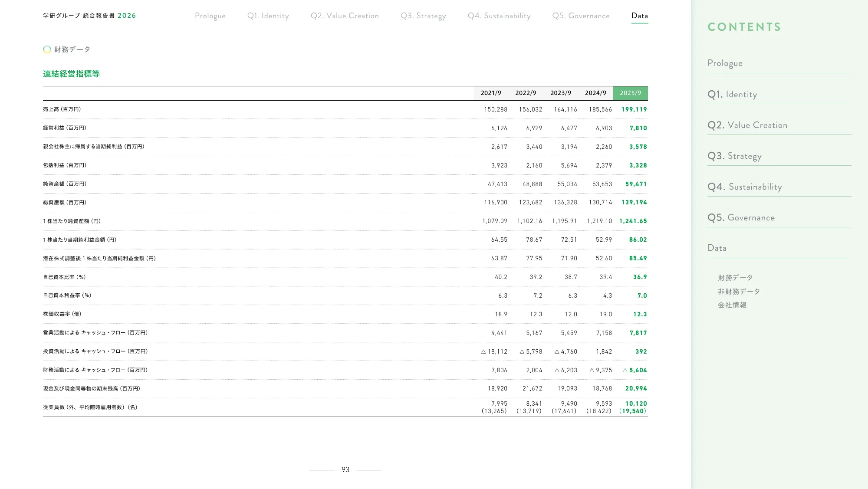Viewport: 868px width, 489px height.
Task: Click the highlighted 2025/9 column header
Action: coord(631,93)
